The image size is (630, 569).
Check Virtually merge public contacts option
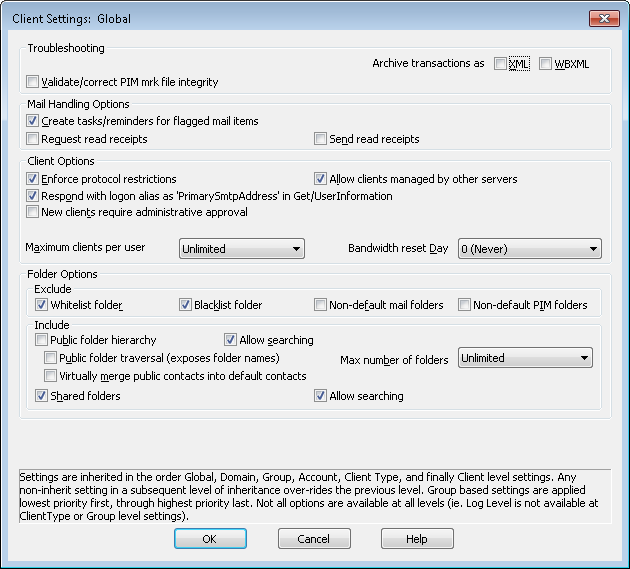(x=51, y=376)
